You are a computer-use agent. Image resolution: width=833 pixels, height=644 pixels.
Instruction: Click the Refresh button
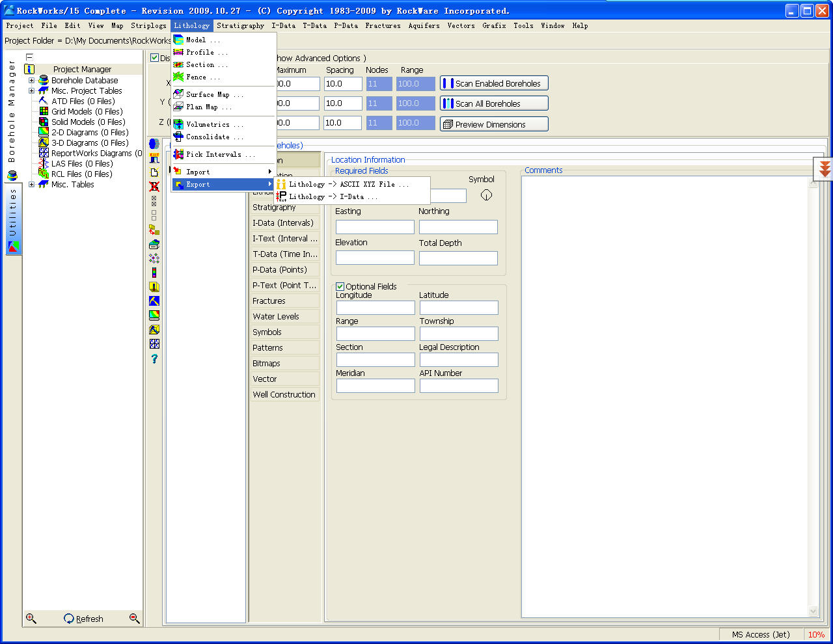coord(83,619)
